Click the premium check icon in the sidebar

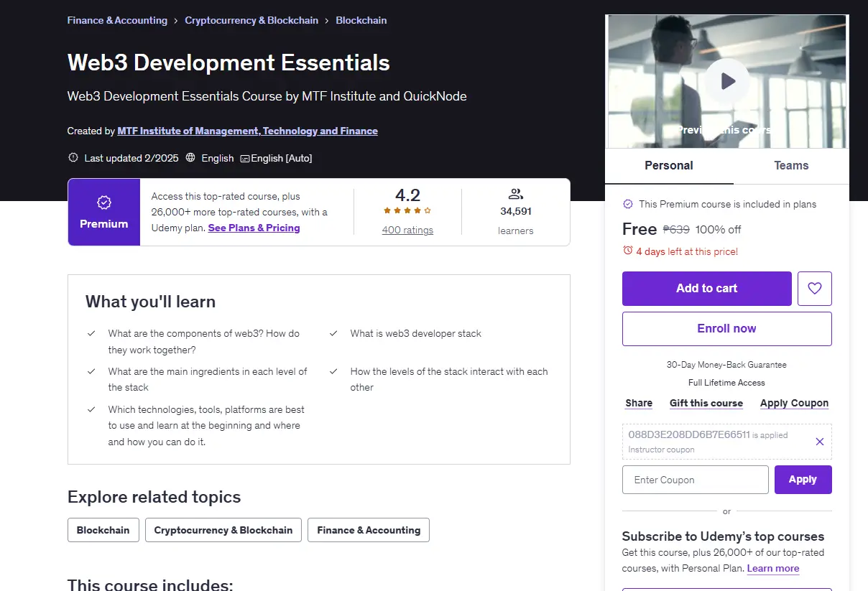click(627, 204)
